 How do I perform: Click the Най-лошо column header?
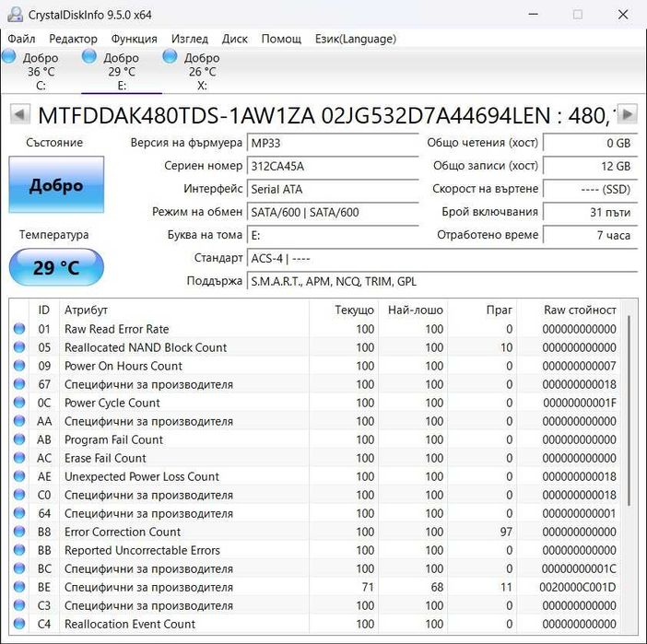tap(413, 310)
